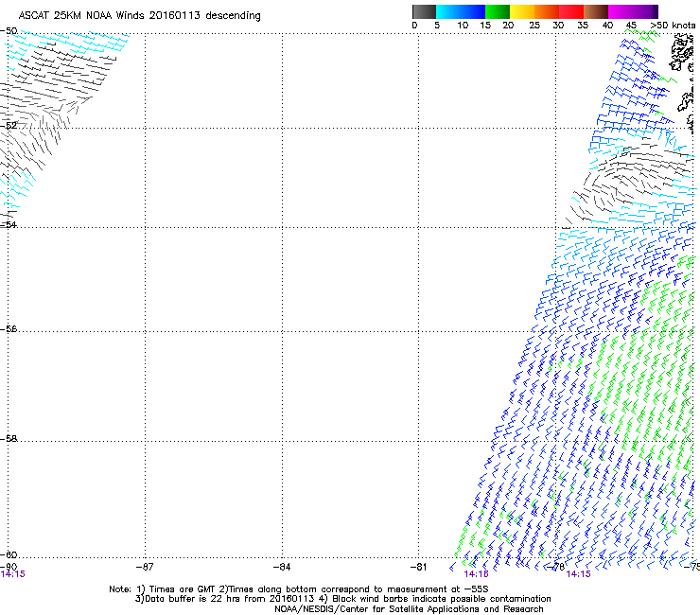Click the '10' legend scale label
Image resolution: width=700 pixels, height=615 pixels.
(463, 26)
